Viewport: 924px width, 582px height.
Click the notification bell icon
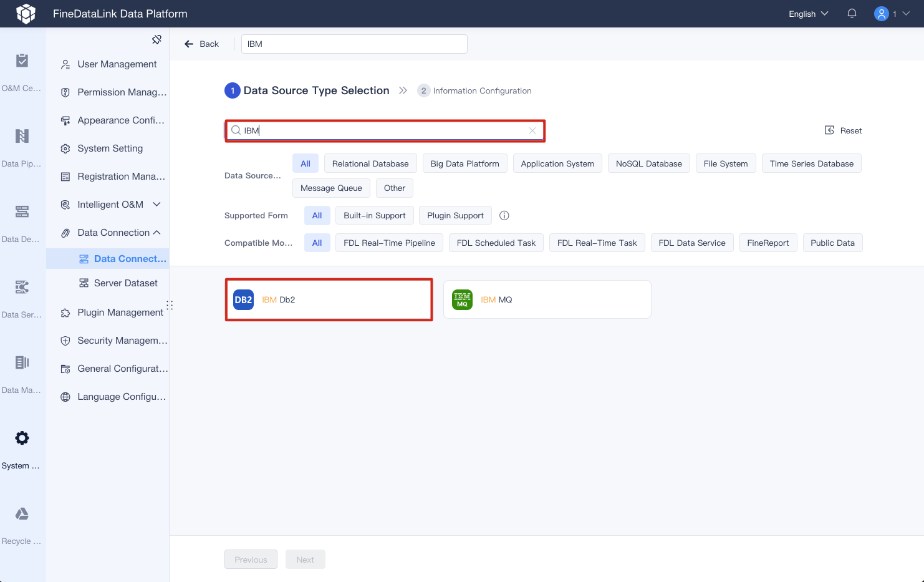click(x=852, y=13)
